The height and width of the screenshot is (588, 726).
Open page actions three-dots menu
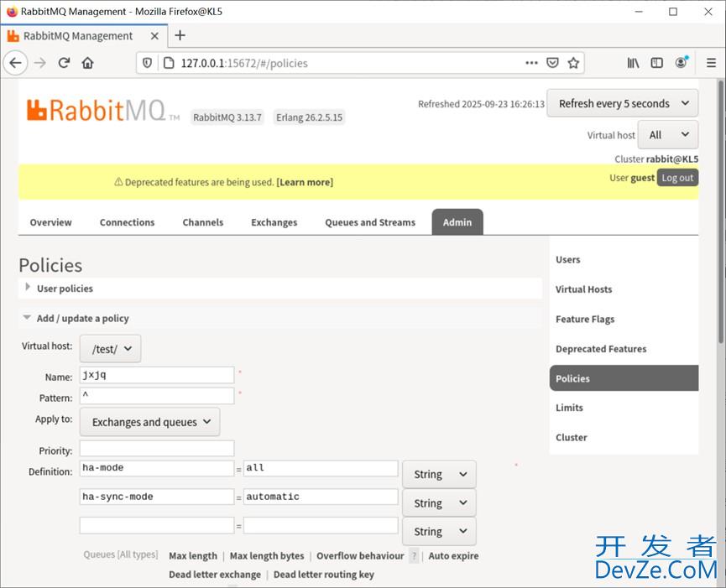point(531,63)
